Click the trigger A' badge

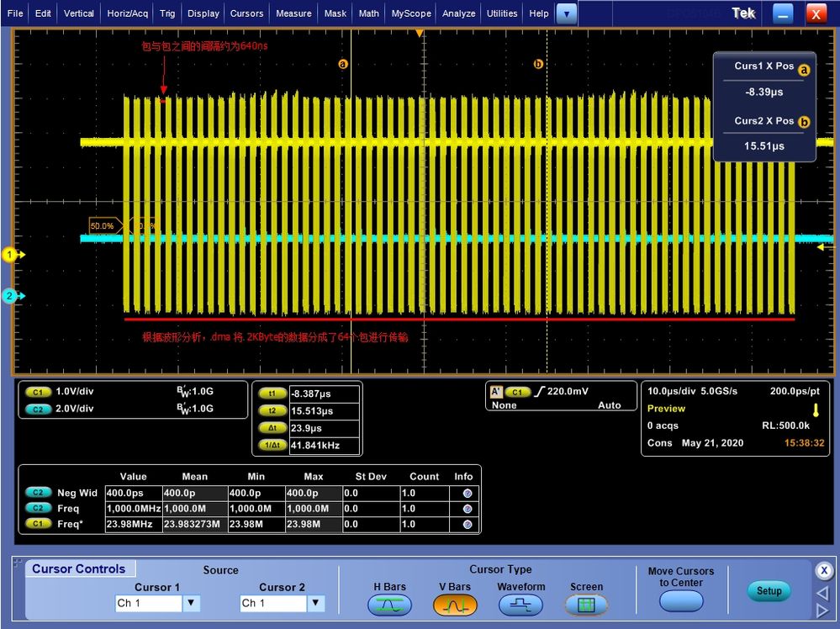click(x=495, y=392)
